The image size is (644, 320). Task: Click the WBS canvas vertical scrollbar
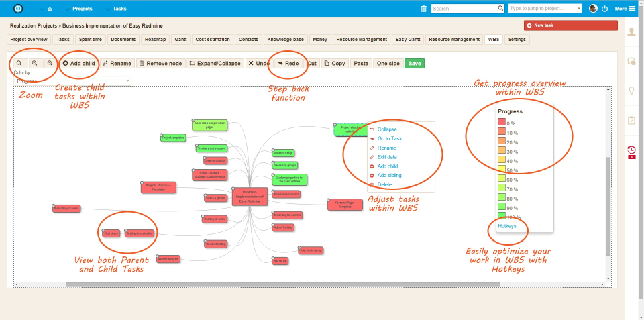pos(608,206)
